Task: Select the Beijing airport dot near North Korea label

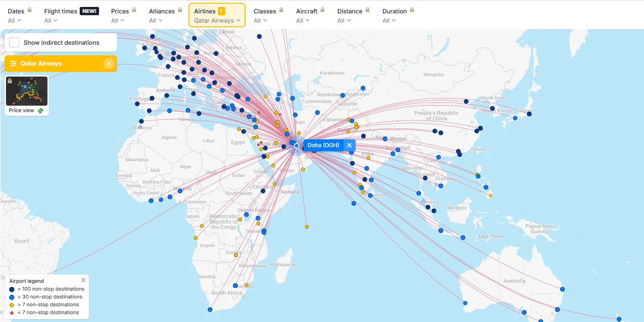Action: pyautogui.click(x=466, y=101)
